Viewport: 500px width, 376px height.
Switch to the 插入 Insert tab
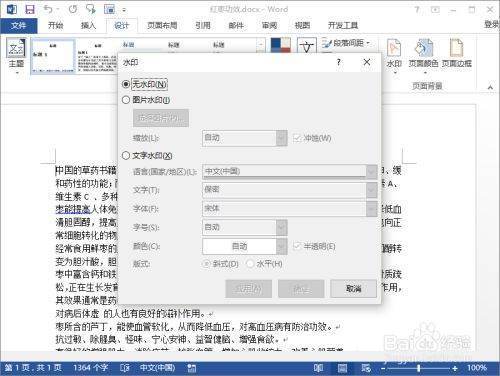pos(88,25)
